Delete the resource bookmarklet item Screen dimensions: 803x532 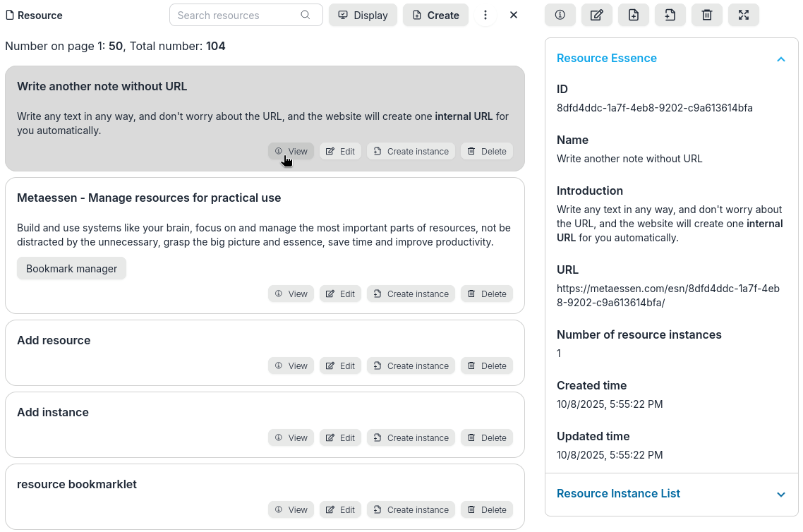click(487, 509)
